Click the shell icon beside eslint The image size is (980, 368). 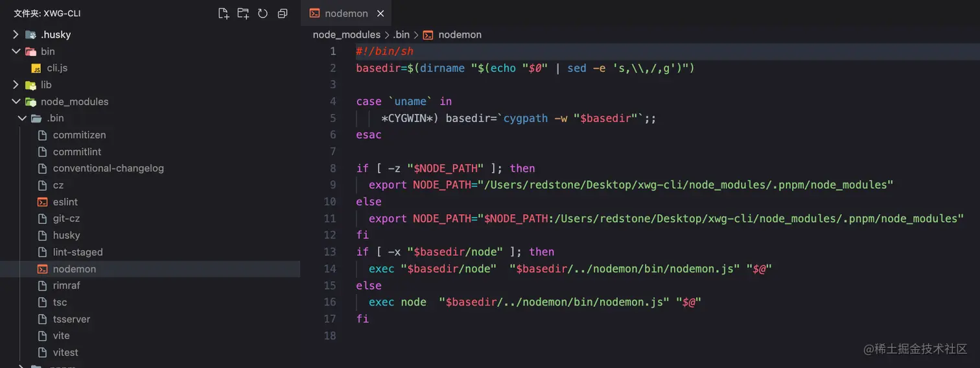[x=43, y=202]
